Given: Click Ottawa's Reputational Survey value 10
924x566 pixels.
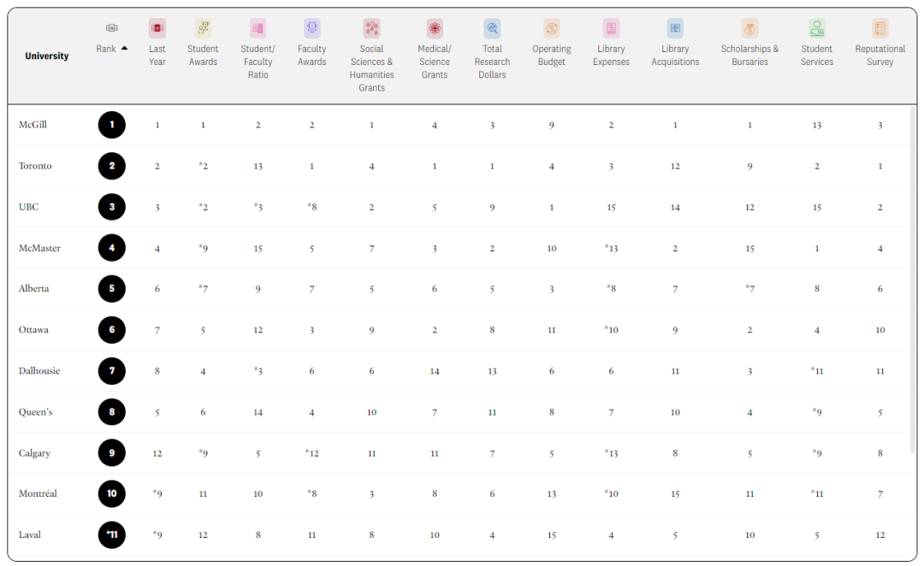Looking at the screenshot, I should pos(880,330).
